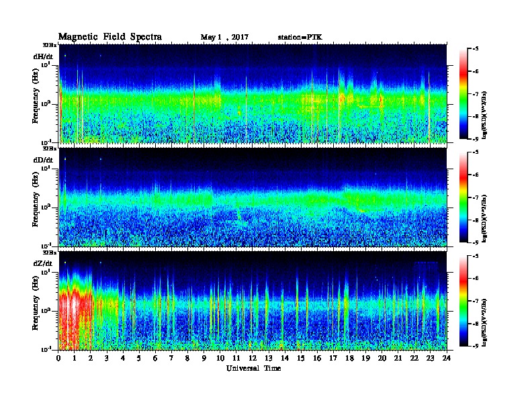Viewport: 532px width, 411px height.
Task: Click the hour 5 tick label
Action: [140, 358]
